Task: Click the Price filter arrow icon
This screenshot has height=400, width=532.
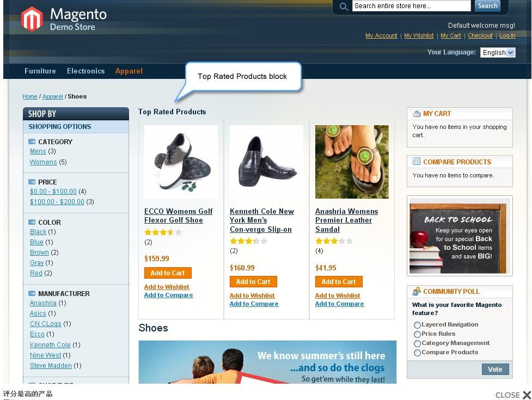Action: pyautogui.click(x=32, y=182)
